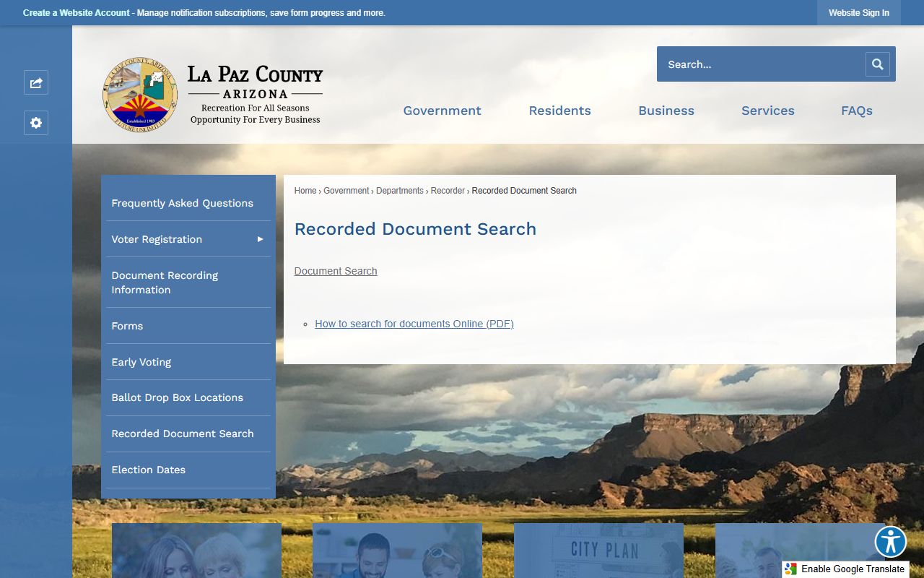Open the accessibility options icon
Image resolution: width=924 pixels, height=578 pixels.
click(890, 541)
